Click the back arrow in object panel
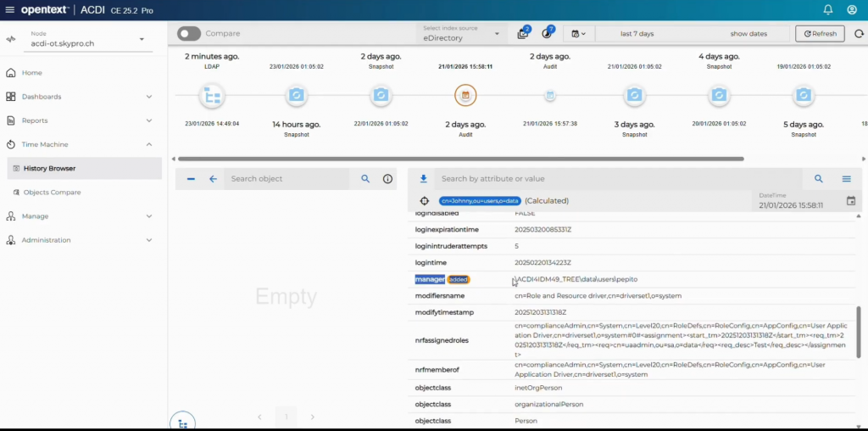Viewport: 868px width, 431px height. pos(213,179)
